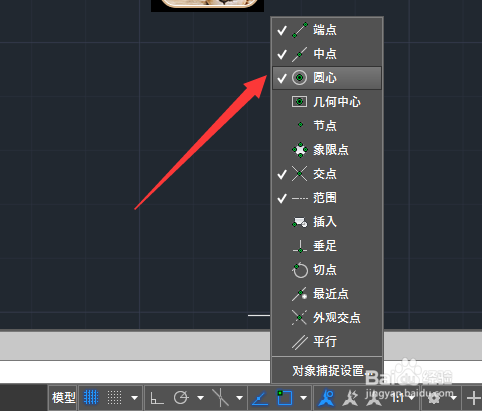Toggle object snap blue square icon
The width and height of the screenshot is (482, 411).
[x=285, y=398]
